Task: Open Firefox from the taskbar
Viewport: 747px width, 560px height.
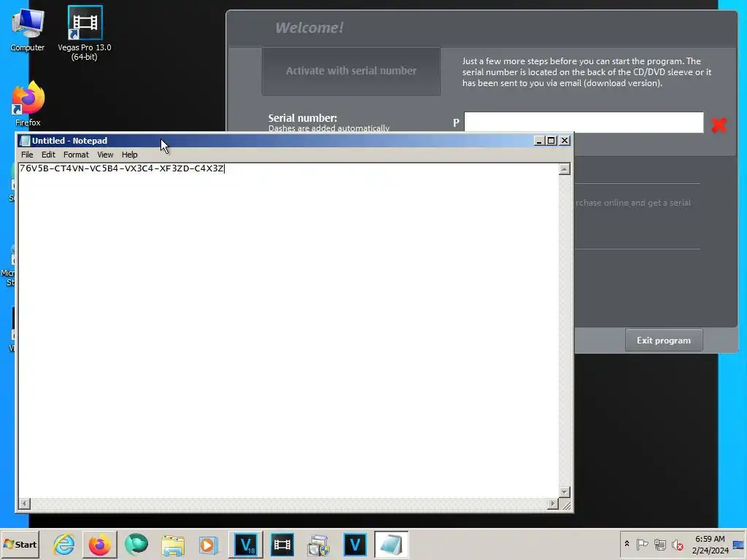Action: [99, 544]
